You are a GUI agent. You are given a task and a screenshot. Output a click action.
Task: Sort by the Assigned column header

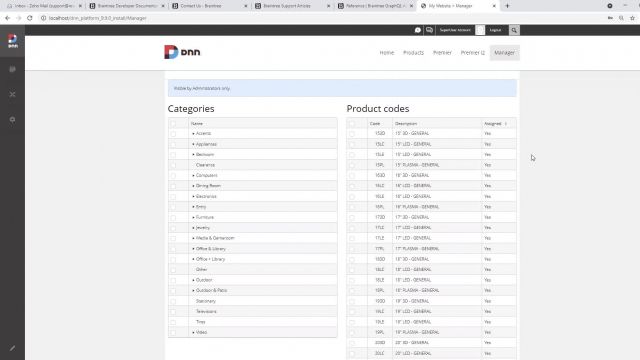click(x=492, y=123)
